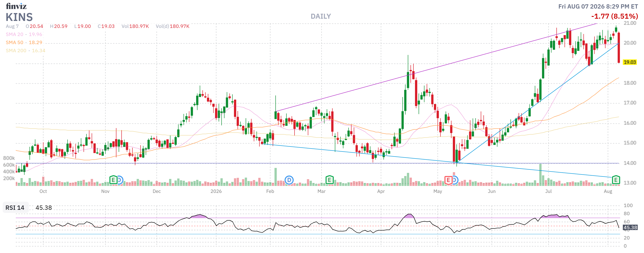Click the Apr label on the time axis

(x=381, y=191)
